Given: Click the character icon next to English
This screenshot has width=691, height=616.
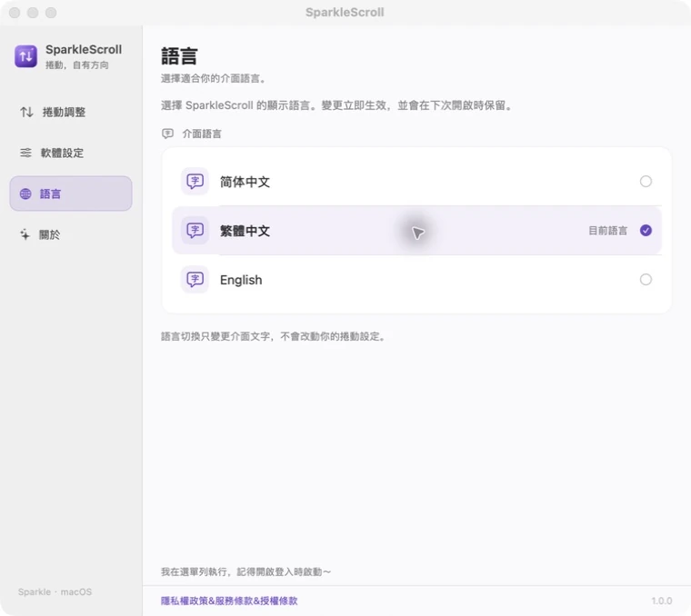Looking at the screenshot, I should click(x=195, y=279).
